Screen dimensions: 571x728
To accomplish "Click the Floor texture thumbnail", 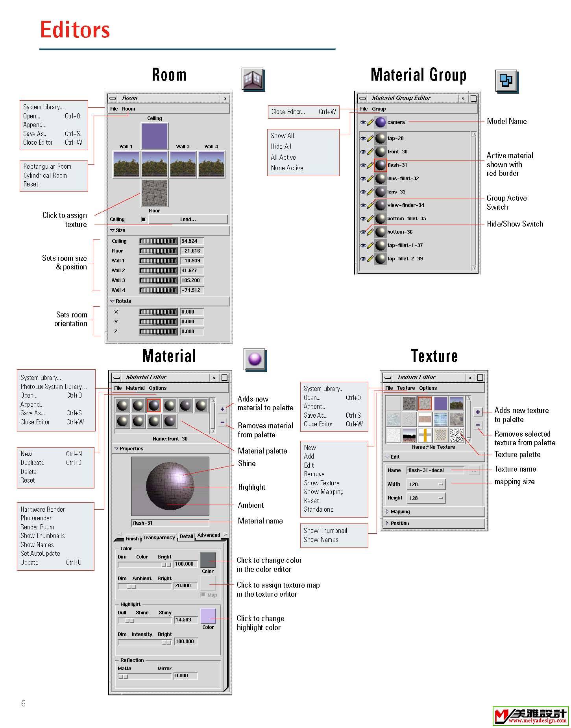I will 155,193.
